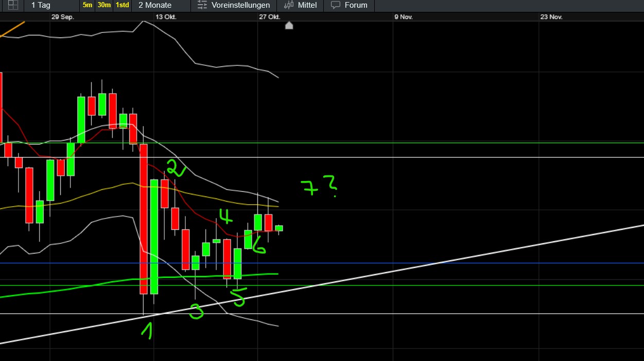Select the 9 Nov. date label
644x361 pixels.
404,17
